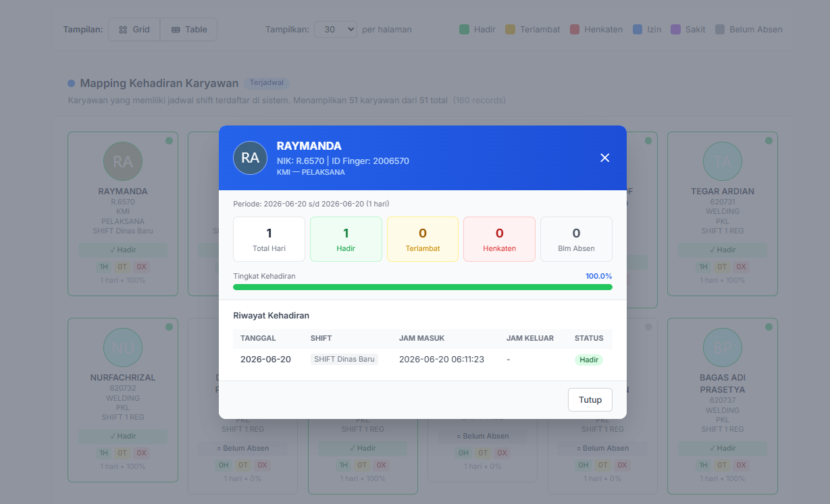Click the BP avatar on Bagas card
This screenshot has width=830, height=504.
point(723,347)
